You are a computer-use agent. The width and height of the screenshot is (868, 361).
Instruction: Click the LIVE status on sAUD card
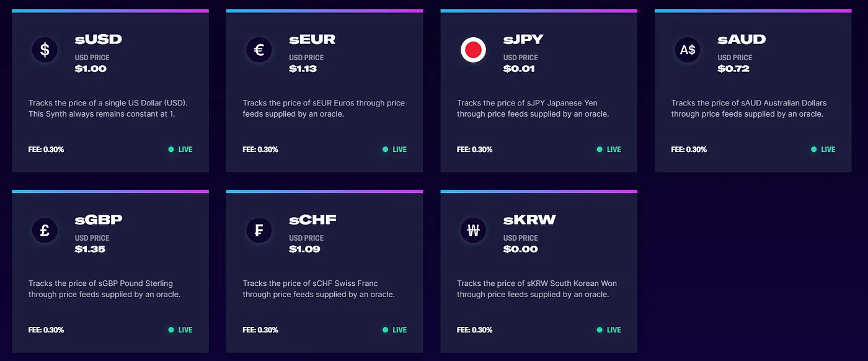click(823, 149)
